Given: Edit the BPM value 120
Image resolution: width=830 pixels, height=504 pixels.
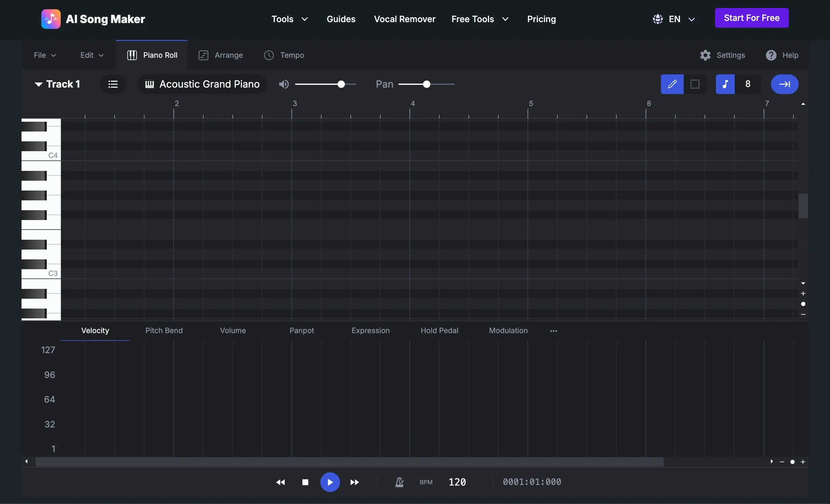Looking at the screenshot, I should (457, 482).
